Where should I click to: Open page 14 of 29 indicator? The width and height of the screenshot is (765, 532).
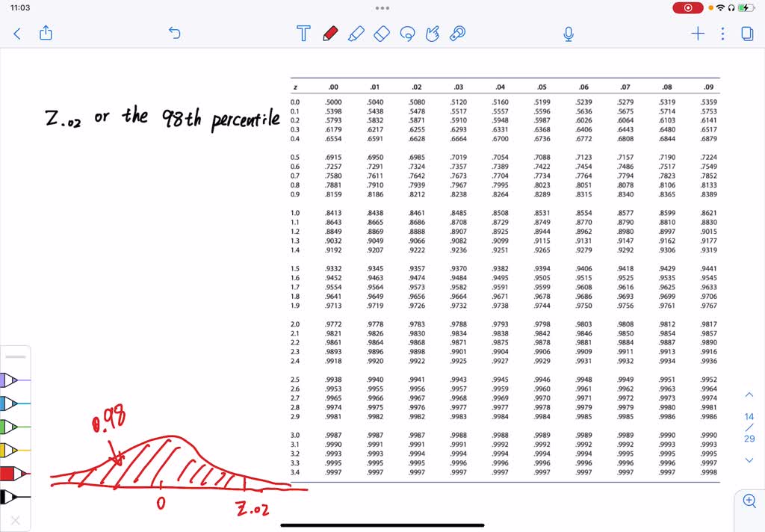click(749, 427)
